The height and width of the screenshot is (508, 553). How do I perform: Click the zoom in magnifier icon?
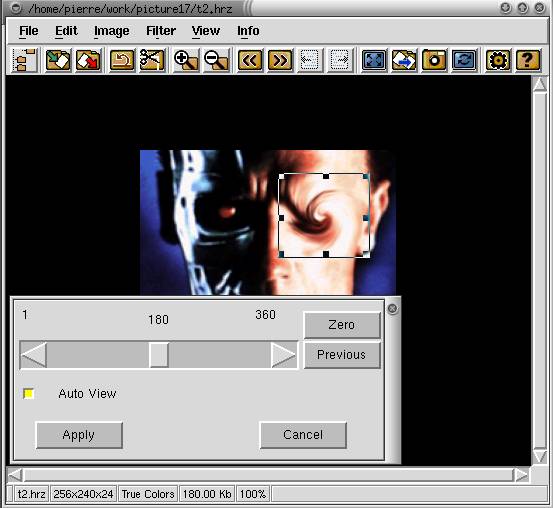(186, 60)
